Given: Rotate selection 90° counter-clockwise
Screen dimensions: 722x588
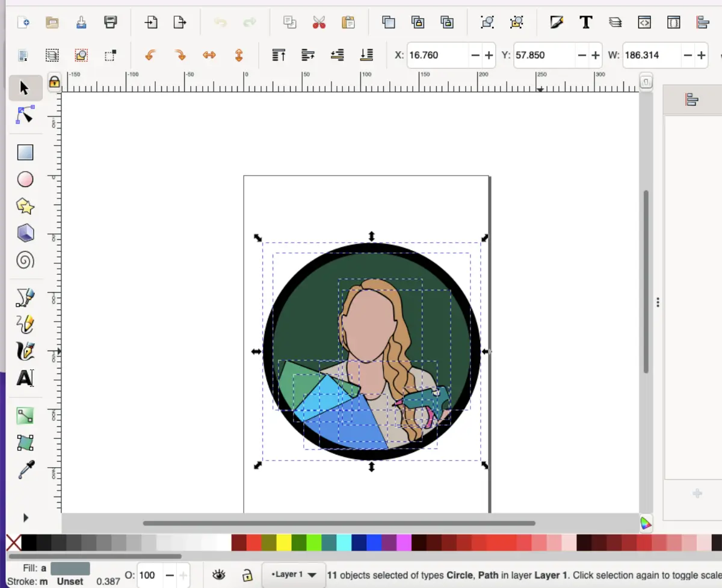Looking at the screenshot, I should point(150,55).
